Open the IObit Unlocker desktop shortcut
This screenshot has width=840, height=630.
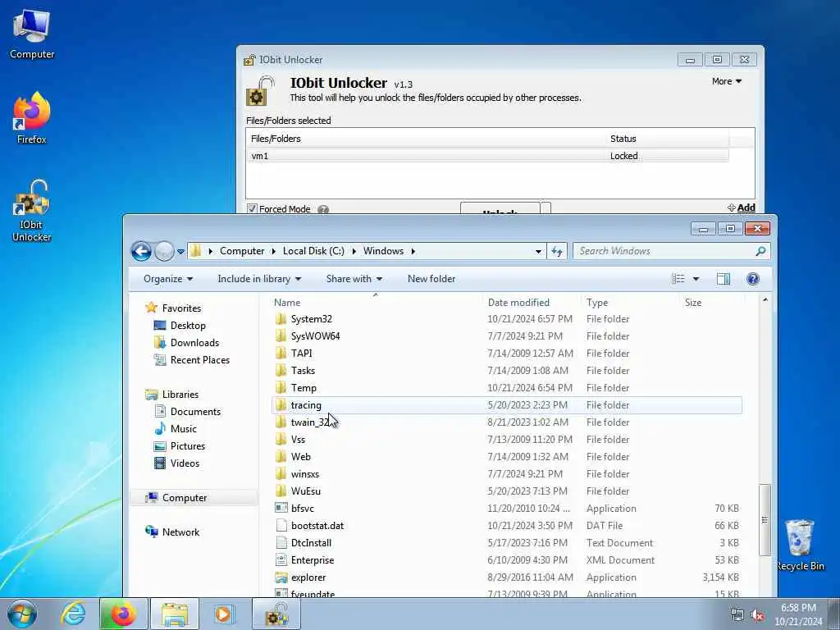click(x=32, y=212)
